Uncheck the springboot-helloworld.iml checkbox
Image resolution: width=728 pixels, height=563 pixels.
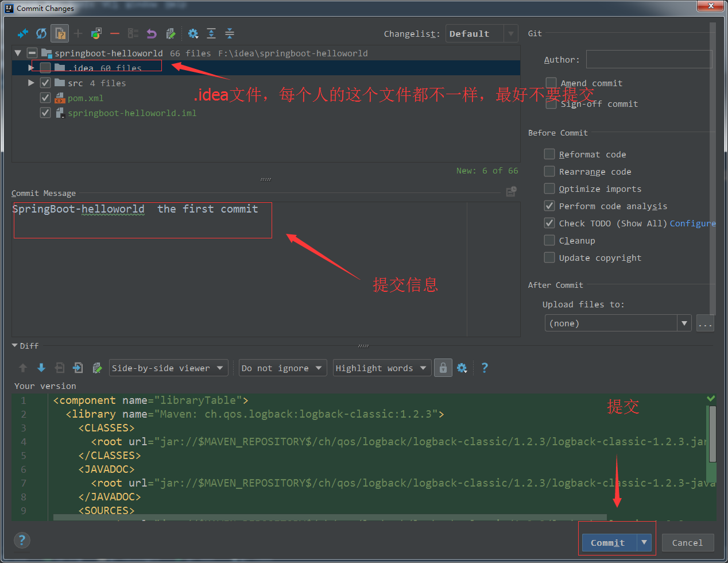click(45, 113)
